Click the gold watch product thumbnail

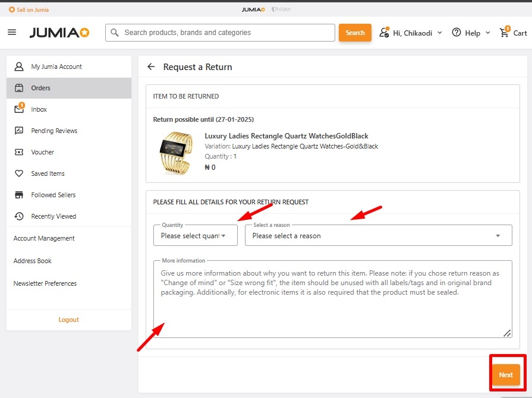coord(175,151)
